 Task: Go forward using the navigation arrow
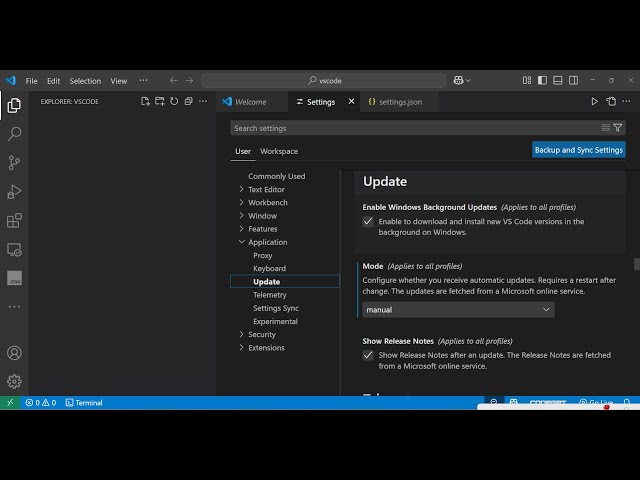pyautogui.click(x=189, y=80)
